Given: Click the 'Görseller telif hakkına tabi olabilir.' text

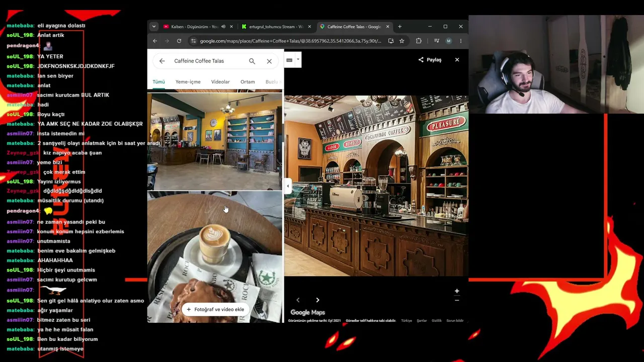Looking at the screenshot, I should [x=371, y=321].
